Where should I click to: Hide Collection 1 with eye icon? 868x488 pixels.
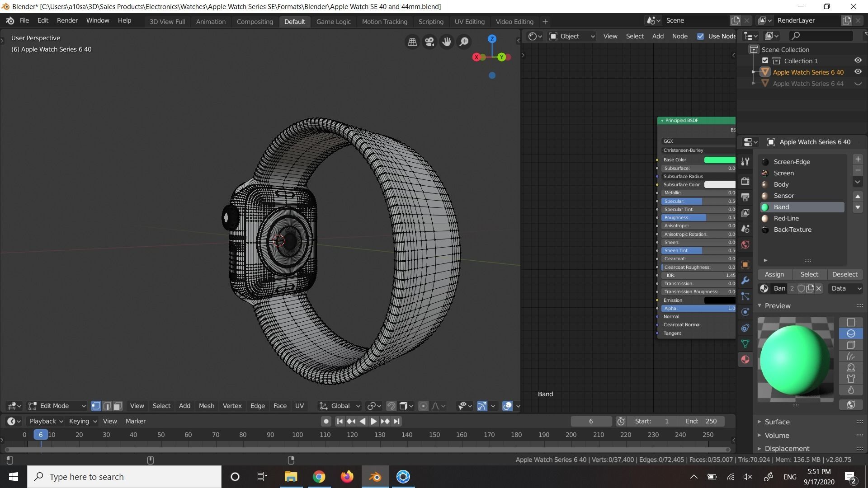click(x=858, y=61)
